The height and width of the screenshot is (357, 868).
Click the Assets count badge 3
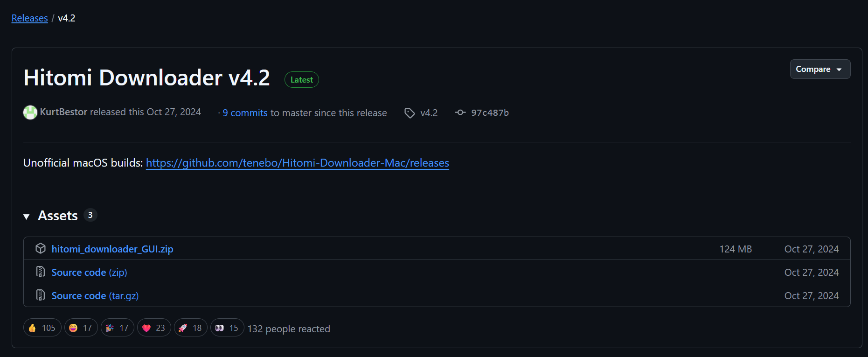(90, 215)
